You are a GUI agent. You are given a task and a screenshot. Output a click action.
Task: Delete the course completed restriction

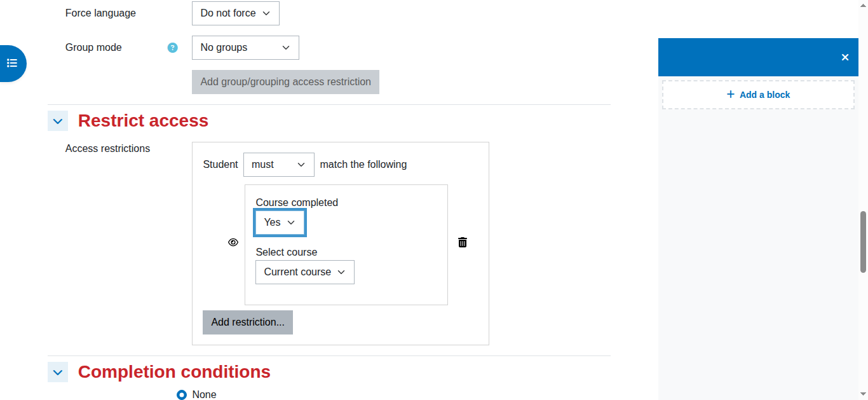click(x=463, y=242)
